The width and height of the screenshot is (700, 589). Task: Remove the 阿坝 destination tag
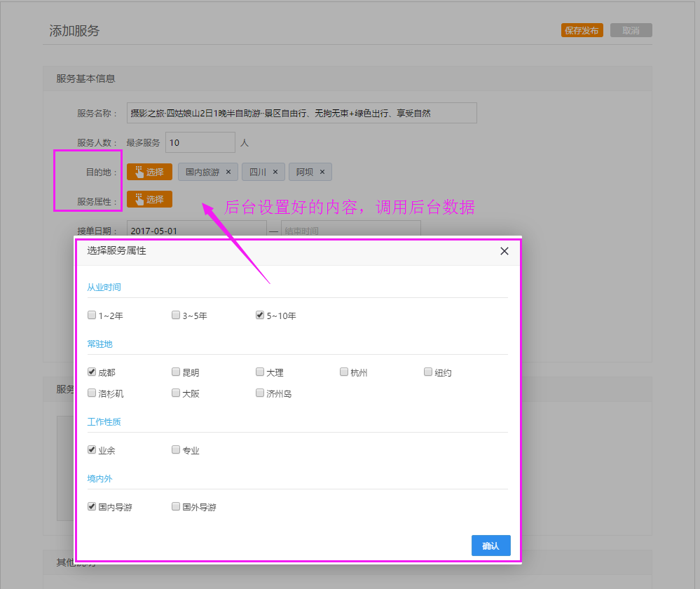322,172
